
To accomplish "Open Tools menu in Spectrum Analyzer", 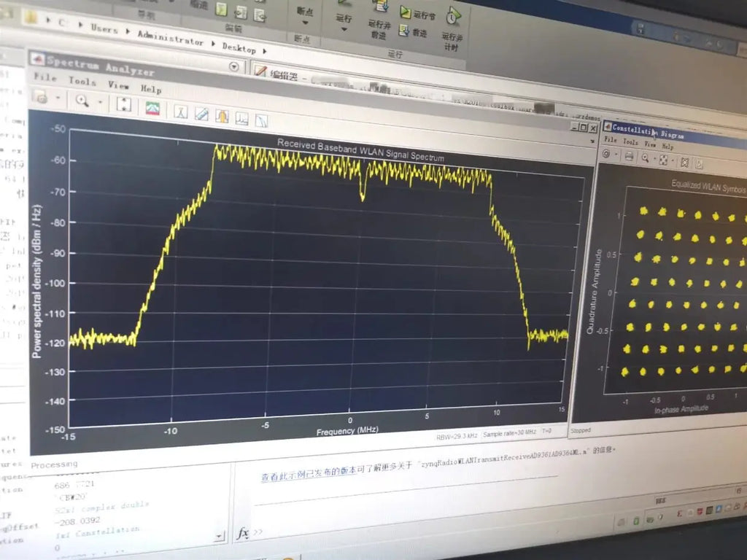I will (x=82, y=81).
